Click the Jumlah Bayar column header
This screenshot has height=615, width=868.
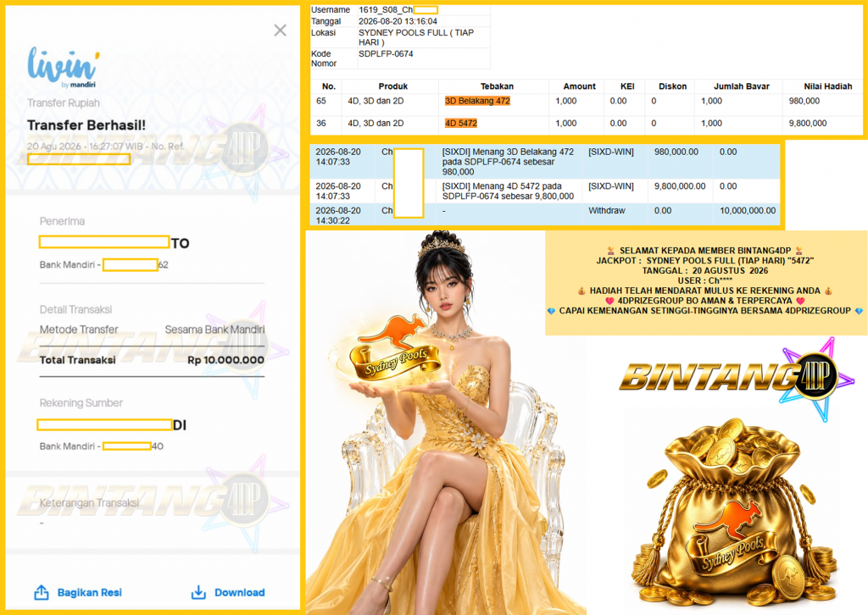[742, 86]
